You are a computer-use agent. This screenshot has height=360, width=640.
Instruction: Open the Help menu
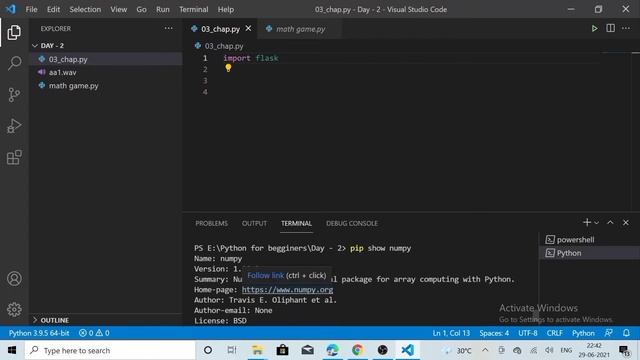click(225, 9)
